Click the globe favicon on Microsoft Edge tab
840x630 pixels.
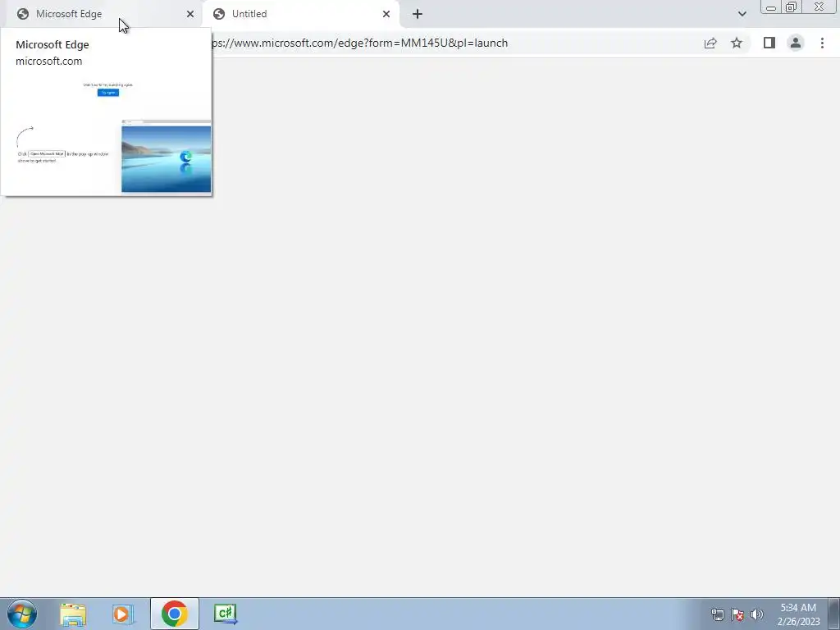[x=22, y=14]
